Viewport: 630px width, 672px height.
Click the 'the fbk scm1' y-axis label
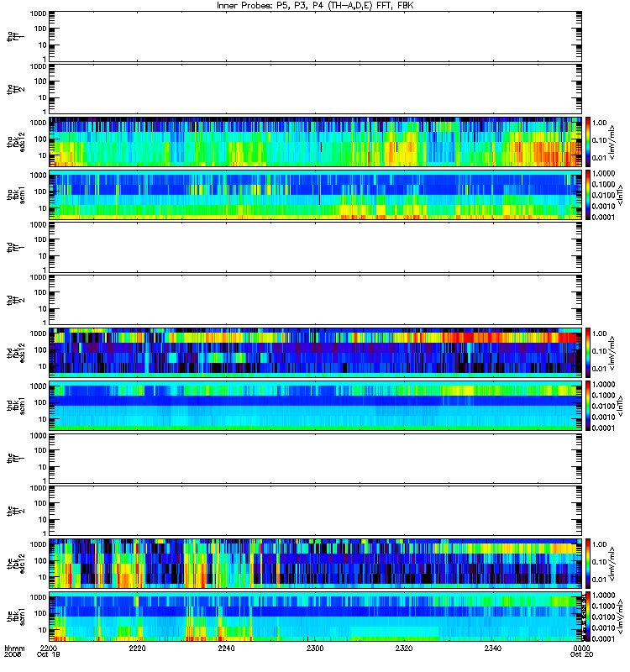15,617
